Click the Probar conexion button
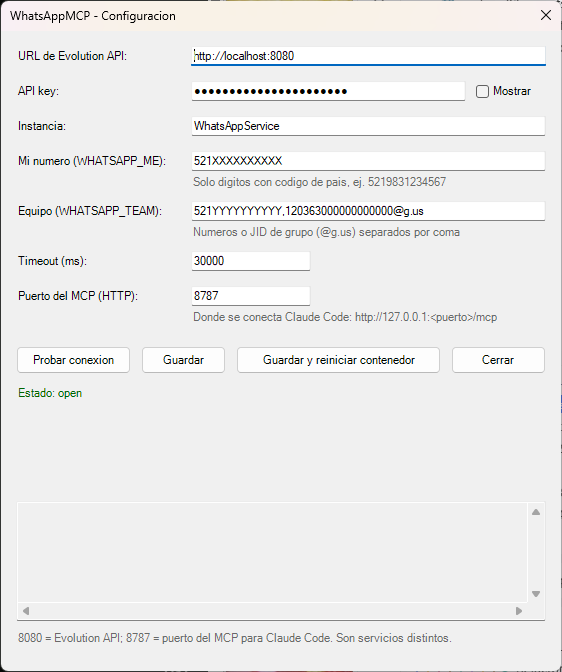The width and height of the screenshot is (562, 672). 73,360
